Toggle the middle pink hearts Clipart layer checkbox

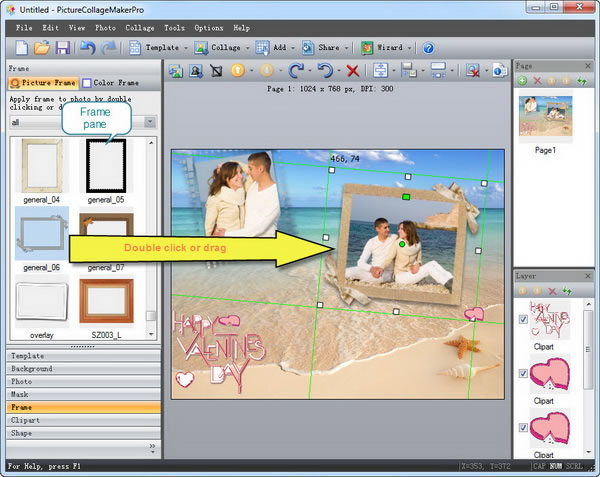coord(523,373)
